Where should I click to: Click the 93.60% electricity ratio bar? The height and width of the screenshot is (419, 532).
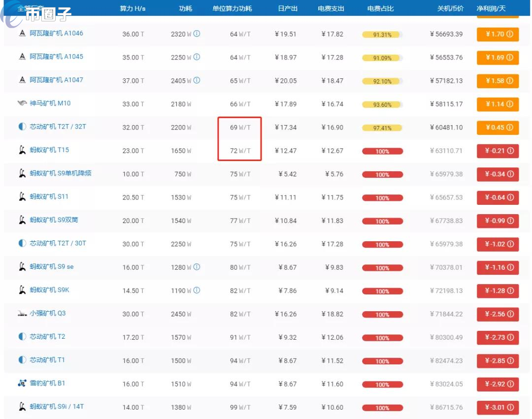click(x=382, y=105)
